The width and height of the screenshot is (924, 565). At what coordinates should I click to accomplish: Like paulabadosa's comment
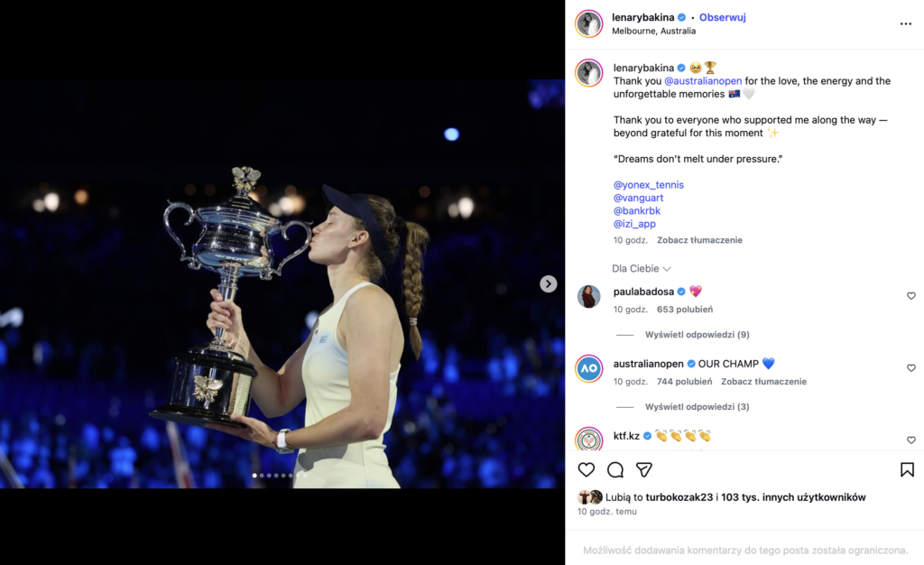click(910, 296)
